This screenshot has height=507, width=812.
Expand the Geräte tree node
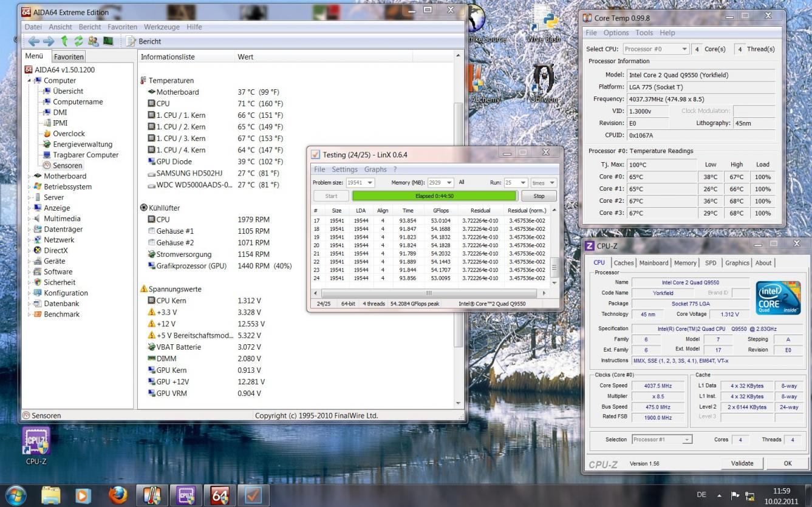pos(29,261)
